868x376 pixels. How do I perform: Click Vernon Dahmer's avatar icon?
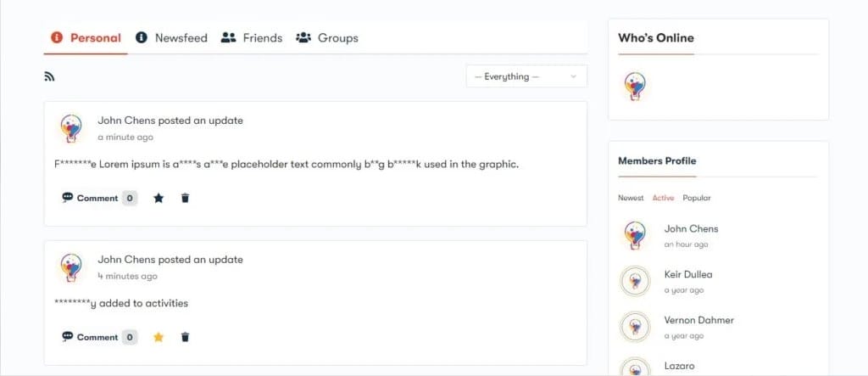point(635,326)
